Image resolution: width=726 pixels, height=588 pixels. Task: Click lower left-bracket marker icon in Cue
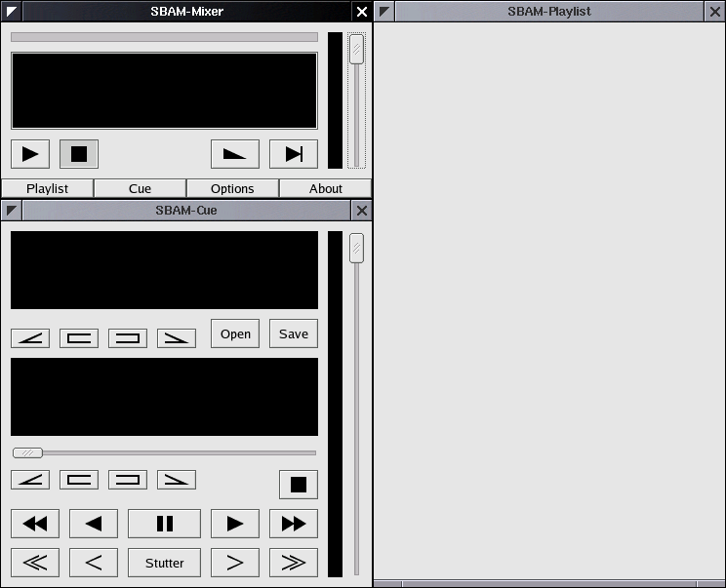point(79,480)
